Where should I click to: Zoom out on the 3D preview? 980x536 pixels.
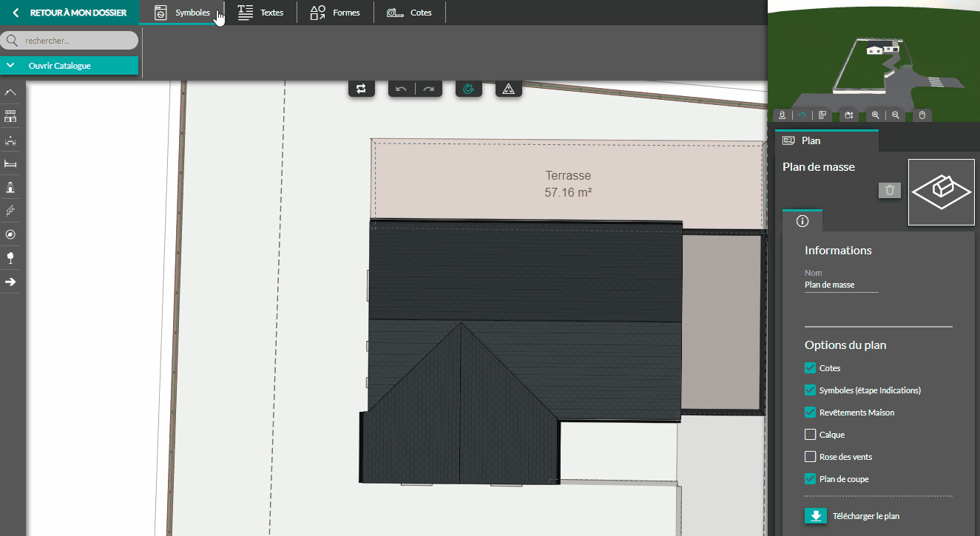[x=896, y=115]
